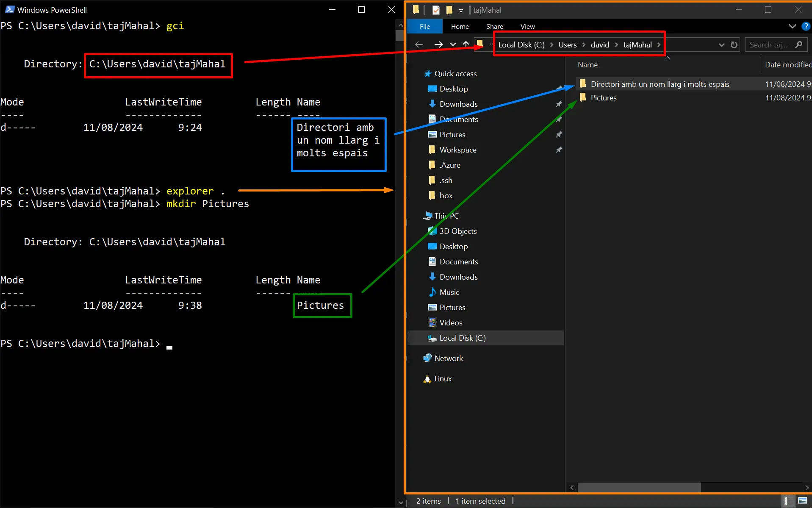The height and width of the screenshot is (508, 812).
Task: Select the Pictures folder in file list
Action: click(603, 98)
